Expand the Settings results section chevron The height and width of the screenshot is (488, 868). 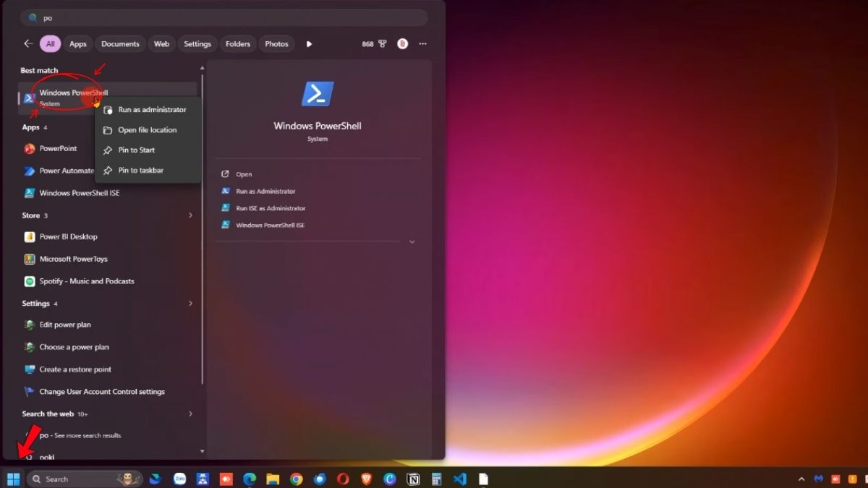(x=191, y=304)
